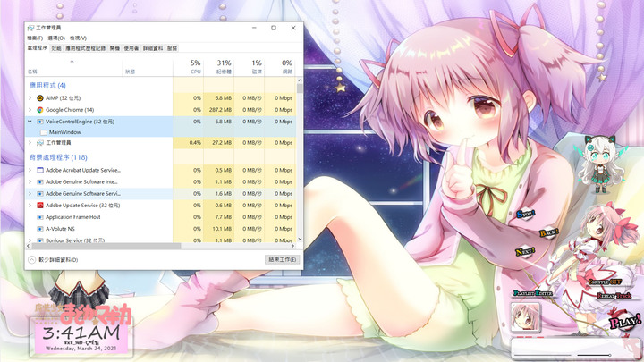Screen dimensions: 644x362
Task: Click the Play! button on music widget
Action: [x=624, y=322]
